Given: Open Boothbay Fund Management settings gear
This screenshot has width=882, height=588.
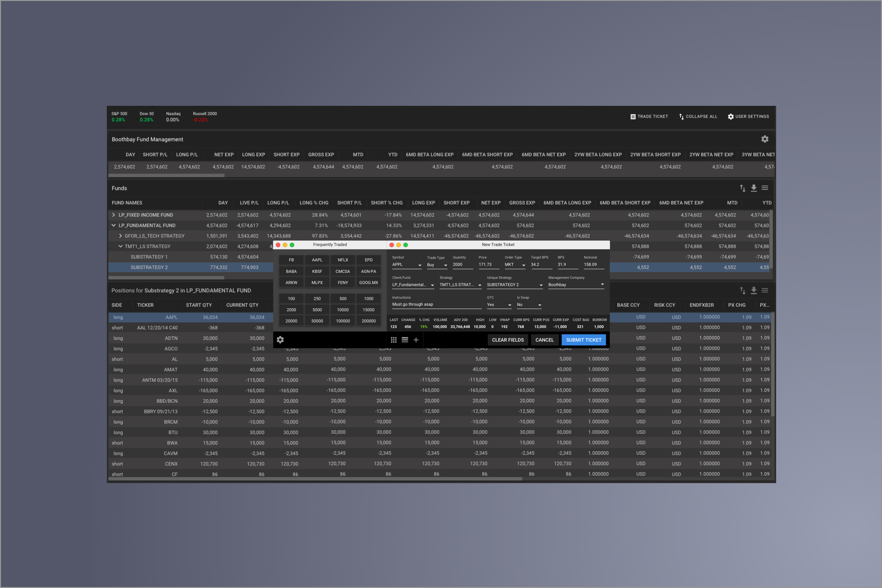Looking at the screenshot, I should tap(764, 139).
